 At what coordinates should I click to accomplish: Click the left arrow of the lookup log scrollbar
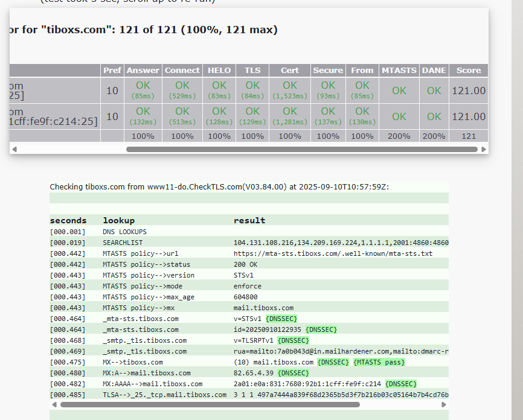pos(54,405)
